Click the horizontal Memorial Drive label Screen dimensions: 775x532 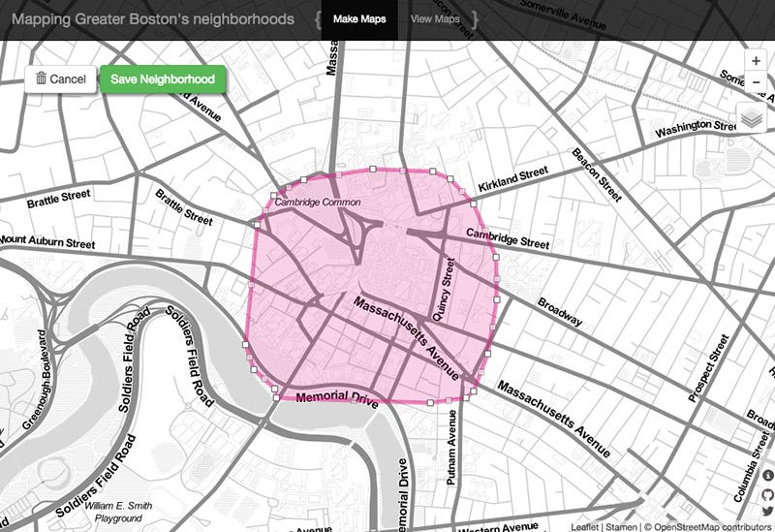click(337, 399)
